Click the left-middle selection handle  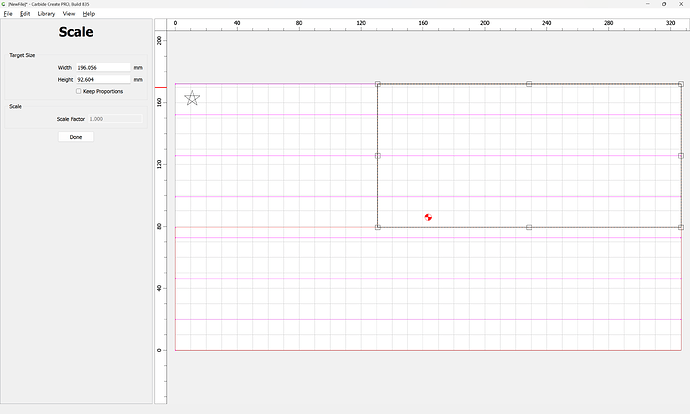tap(378, 156)
